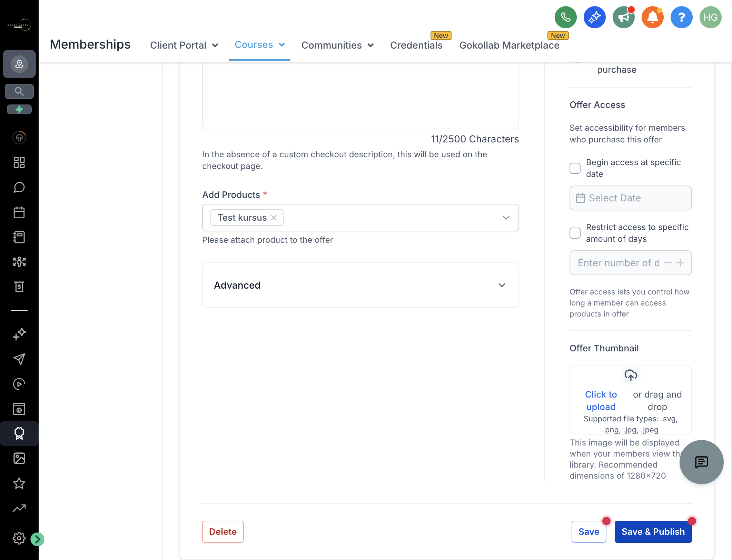The height and width of the screenshot is (560, 732).
Task: Click the Enter number of days field
Action: pyautogui.click(x=631, y=263)
